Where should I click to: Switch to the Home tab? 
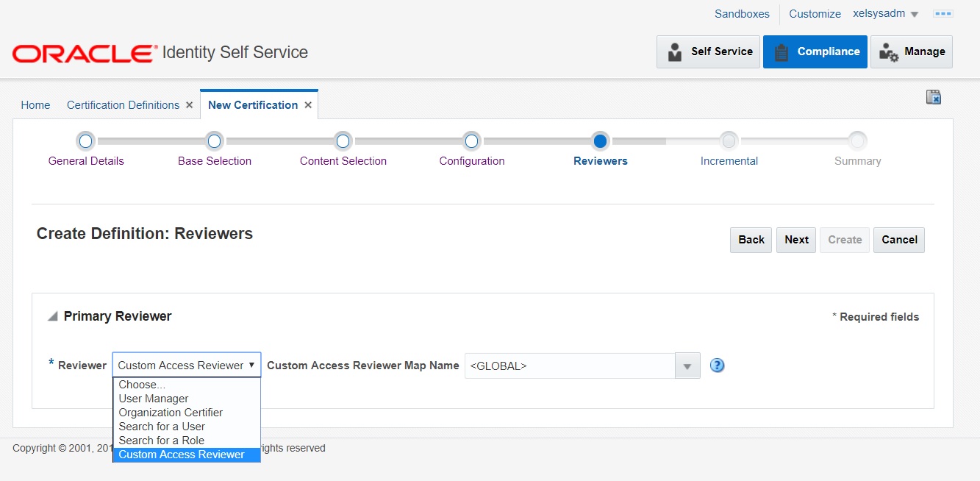[x=35, y=105]
